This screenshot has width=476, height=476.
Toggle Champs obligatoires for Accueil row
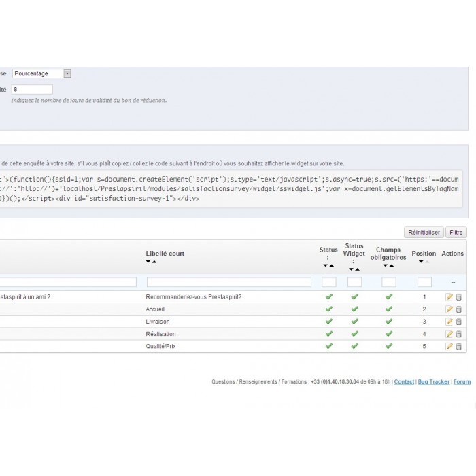click(x=389, y=309)
